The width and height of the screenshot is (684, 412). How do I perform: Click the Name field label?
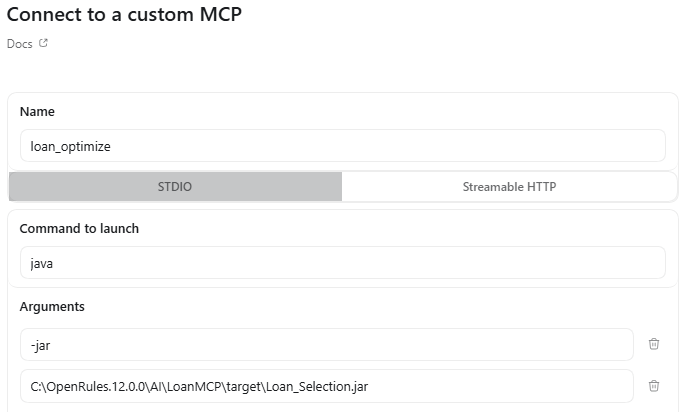pos(37,112)
